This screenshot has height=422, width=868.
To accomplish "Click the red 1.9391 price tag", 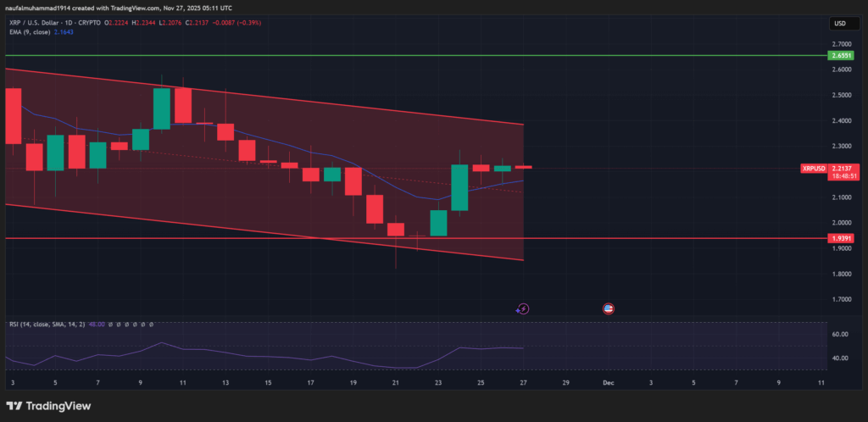I will (x=841, y=239).
